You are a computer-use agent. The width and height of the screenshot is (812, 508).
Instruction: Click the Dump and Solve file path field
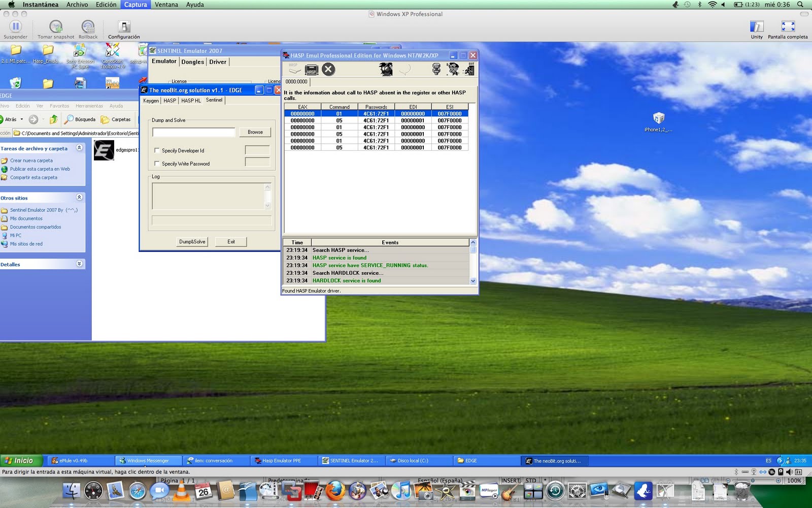point(194,132)
